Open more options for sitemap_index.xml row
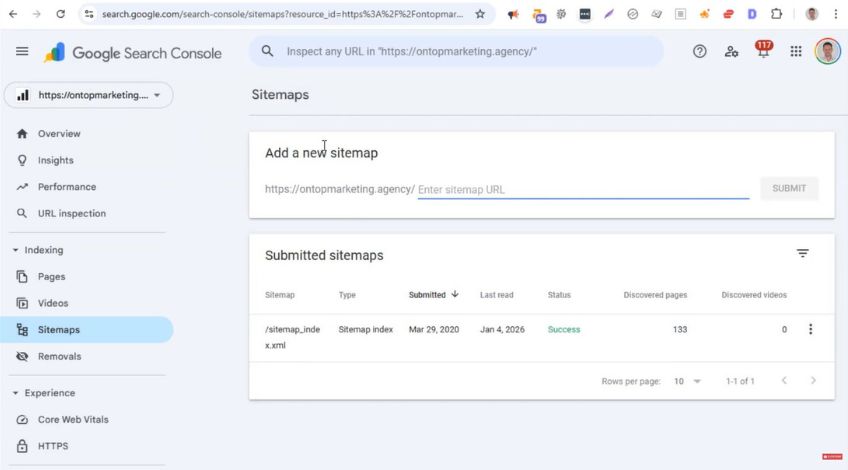The height and width of the screenshot is (470, 848). tap(810, 329)
